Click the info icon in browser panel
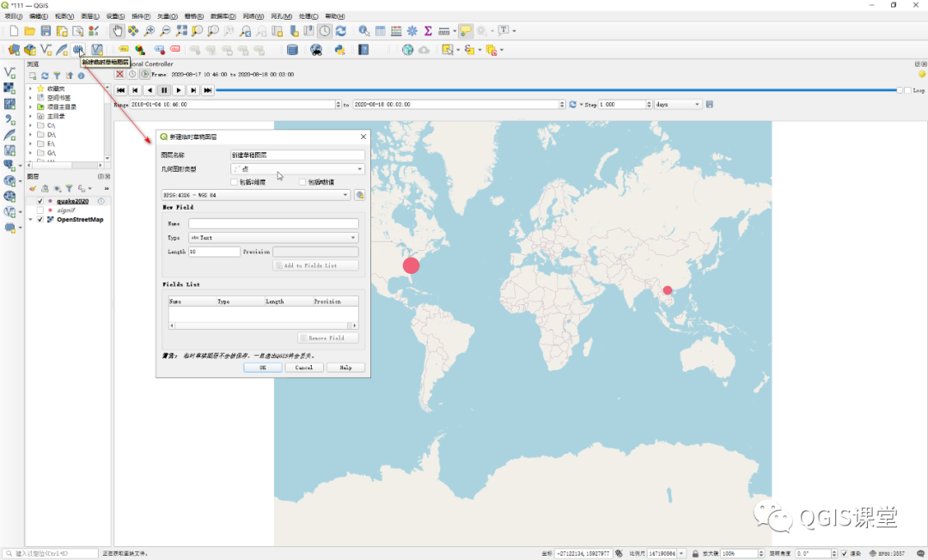Image resolution: width=928 pixels, height=560 pixels. 81,76
